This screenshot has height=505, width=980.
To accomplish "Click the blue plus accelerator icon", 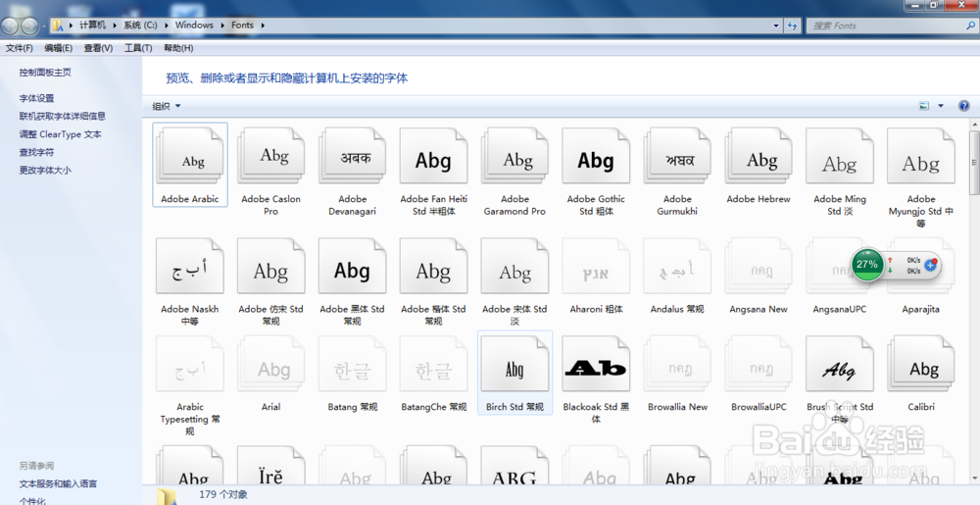I will [931, 265].
